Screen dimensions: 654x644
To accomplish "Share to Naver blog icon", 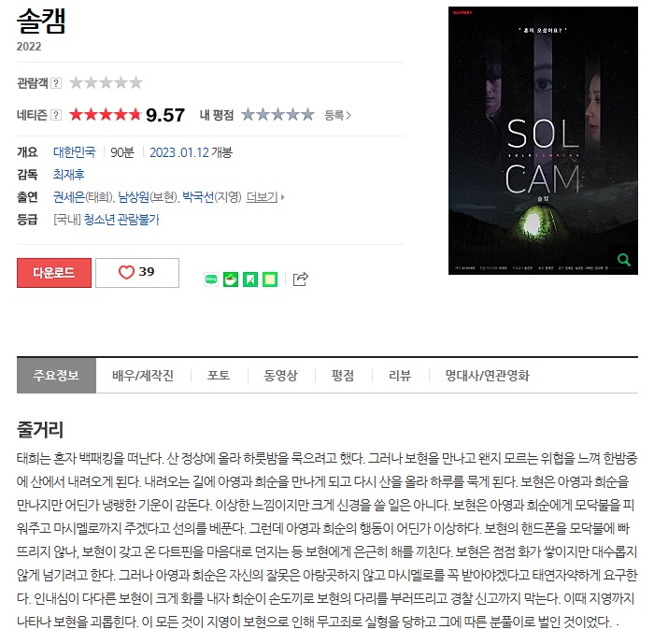I will tap(211, 279).
